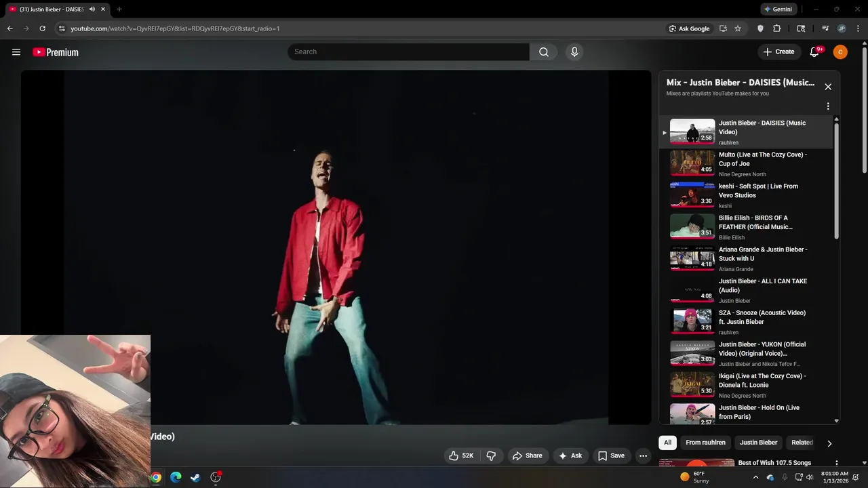Open Chrome three-dot menu
This screenshot has width=868, height=488.
(x=858, y=28)
